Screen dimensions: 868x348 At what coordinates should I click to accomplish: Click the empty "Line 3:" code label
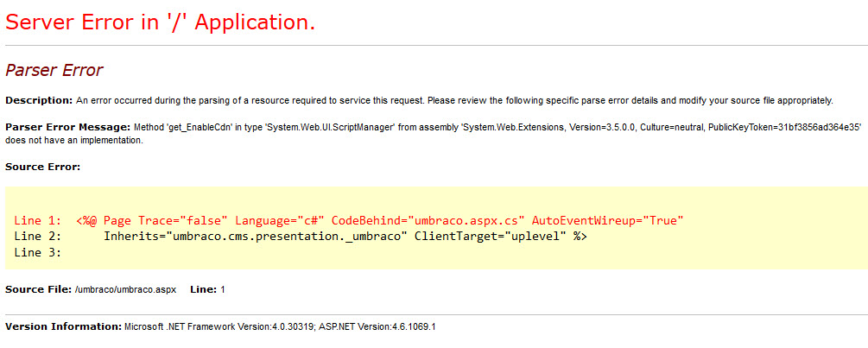[38, 251]
